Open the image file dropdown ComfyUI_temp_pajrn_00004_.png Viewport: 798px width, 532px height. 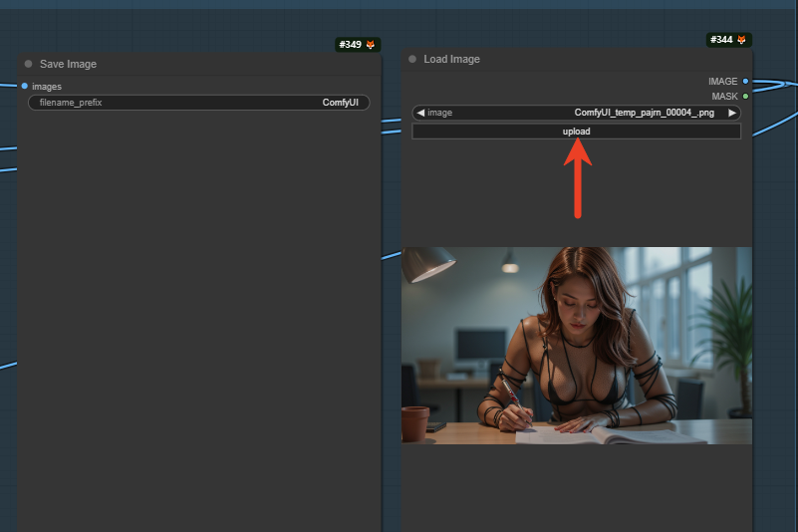(576, 113)
